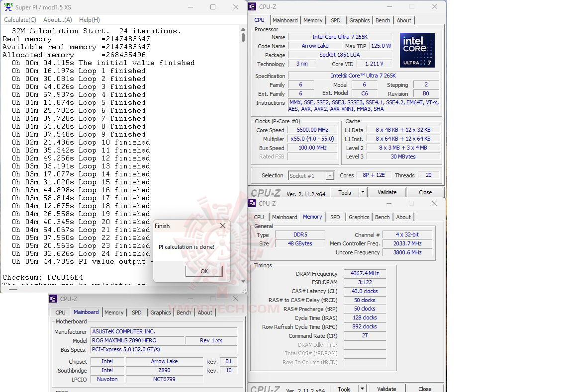The image size is (573, 392).
Task: Click Super PI scrollbar down arrow
Action: click(x=243, y=281)
